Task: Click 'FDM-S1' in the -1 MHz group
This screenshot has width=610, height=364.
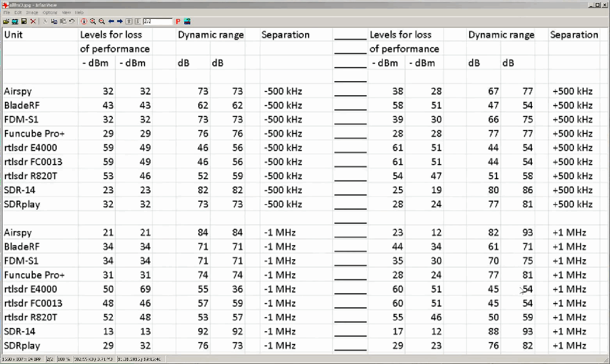Action: point(21,261)
